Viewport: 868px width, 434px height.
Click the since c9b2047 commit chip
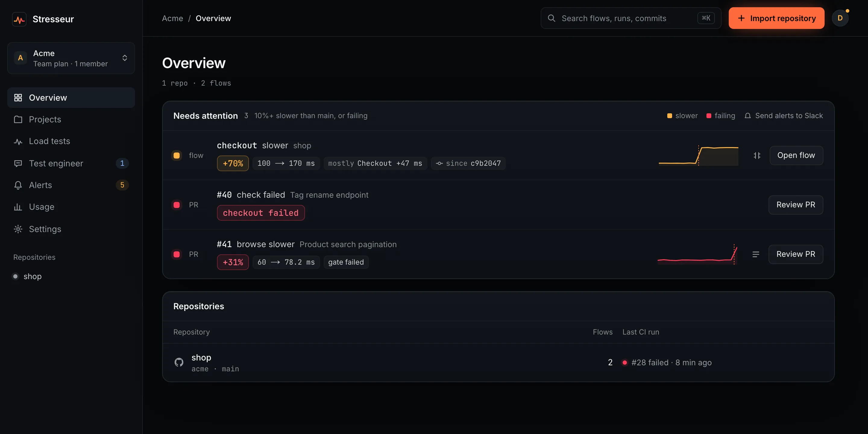coord(468,163)
